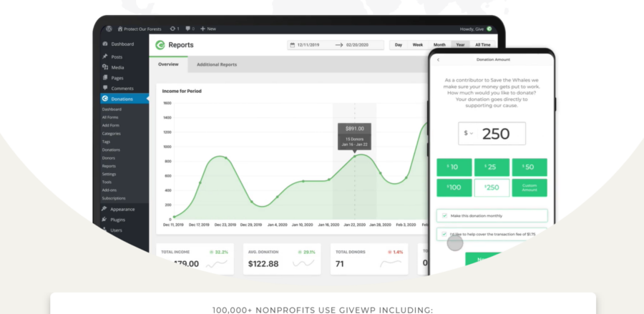The width and height of the screenshot is (644, 314).
Task: Switch to the Additional Reports tab
Action: [x=216, y=64]
